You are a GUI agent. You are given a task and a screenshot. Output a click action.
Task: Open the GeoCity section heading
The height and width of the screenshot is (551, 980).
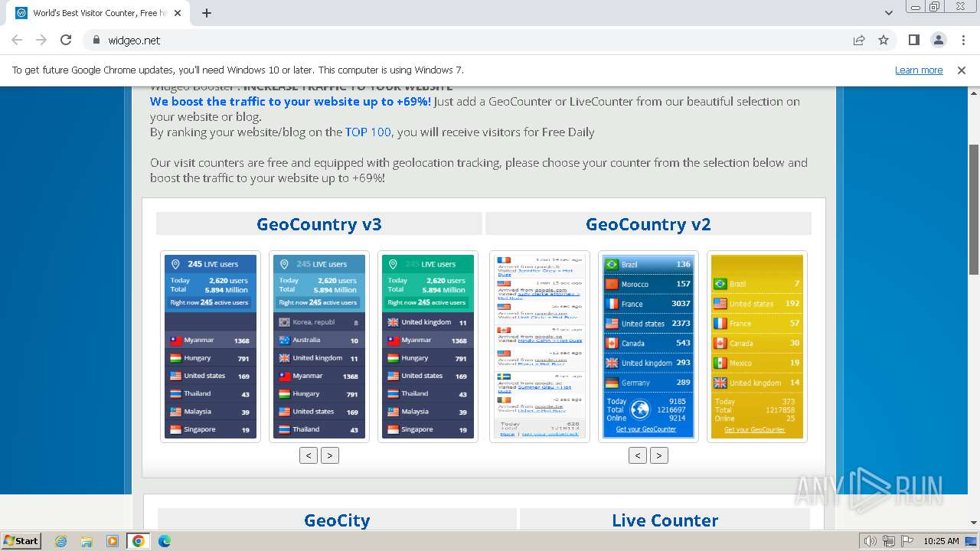point(337,520)
